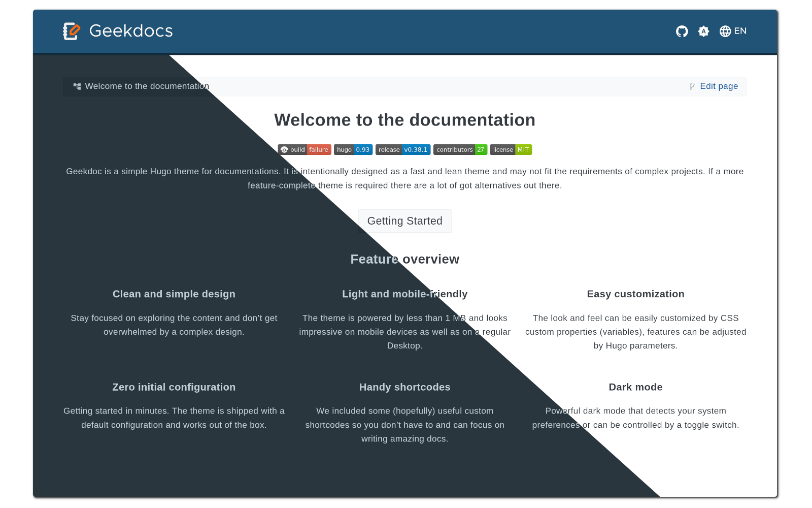Click the license MIT badge

pos(511,150)
